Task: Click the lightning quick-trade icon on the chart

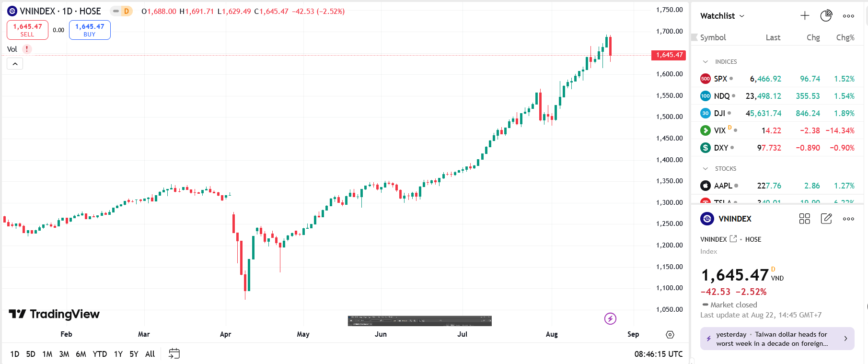Action: click(x=610, y=318)
